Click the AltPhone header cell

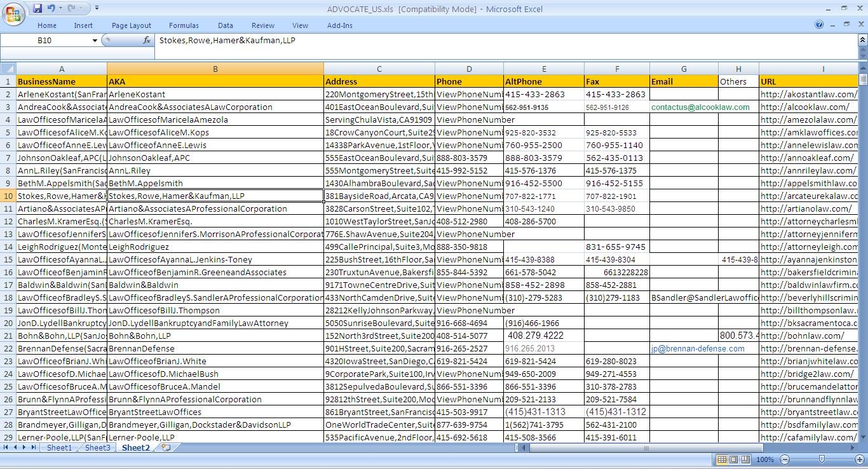[544, 81]
